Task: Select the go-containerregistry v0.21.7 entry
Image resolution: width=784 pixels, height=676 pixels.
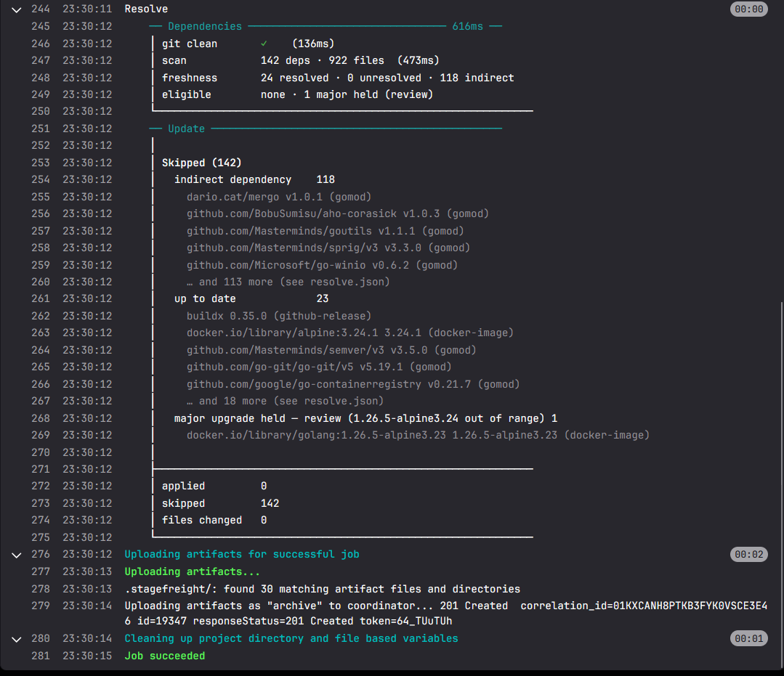Action: click(x=353, y=384)
